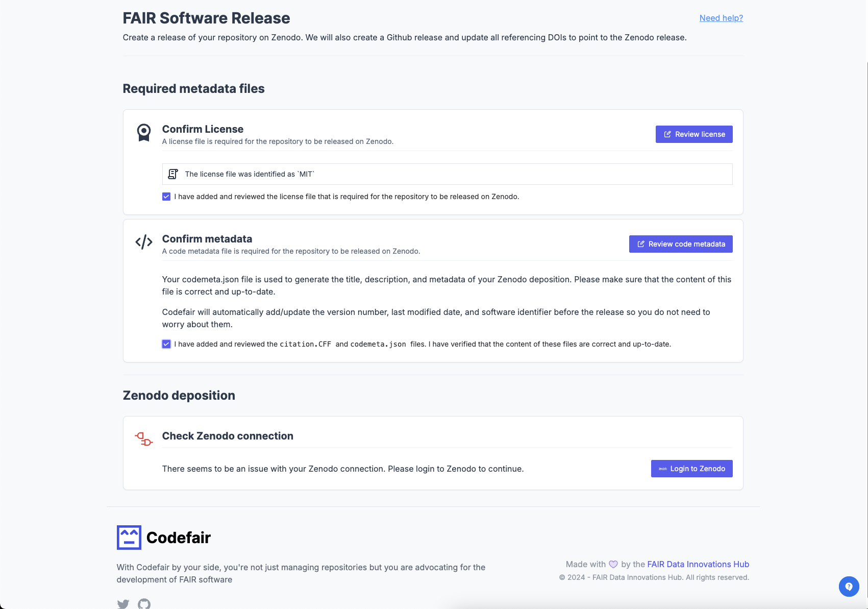Uncheck the license file reviewed checkbox
Screen dimensions: 868x609
[x=166, y=197]
